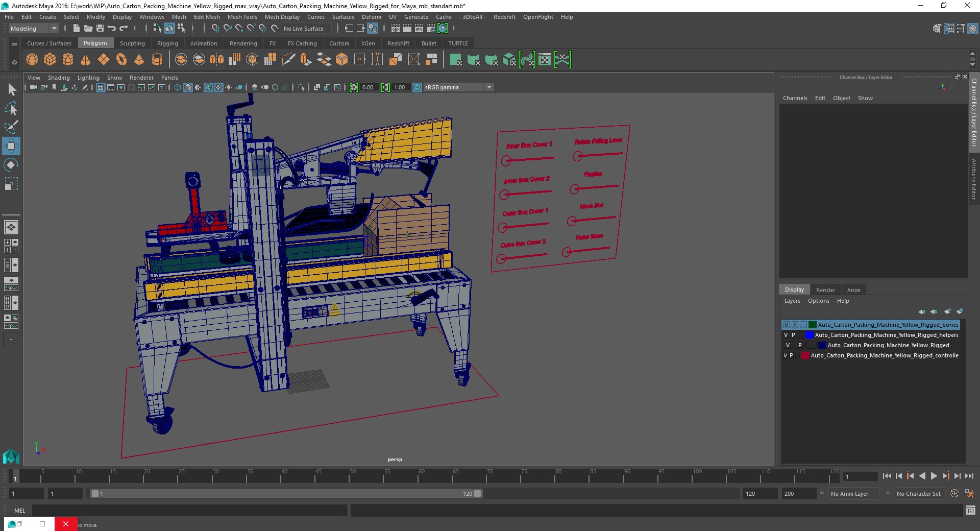Switch to the Sculpting shelf tab
Image resolution: width=980 pixels, height=531 pixels.
(132, 43)
